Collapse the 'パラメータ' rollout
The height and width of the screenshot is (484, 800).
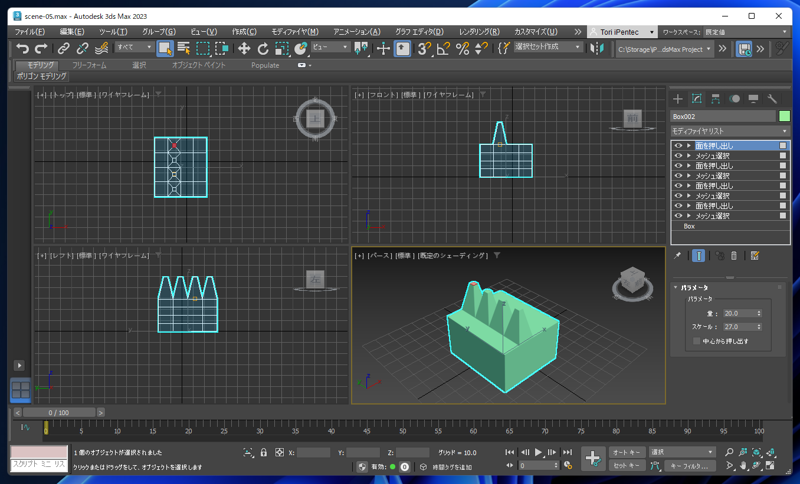[694, 288]
